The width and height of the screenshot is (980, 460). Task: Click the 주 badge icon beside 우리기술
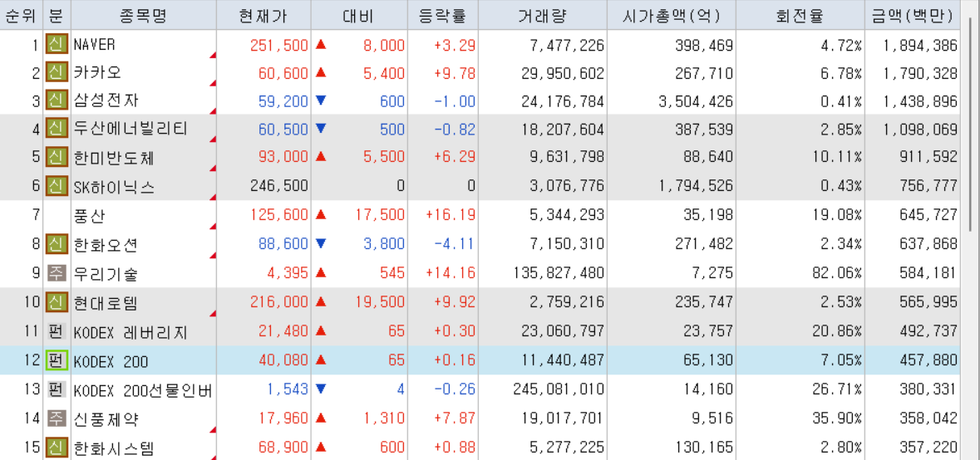[57, 272]
